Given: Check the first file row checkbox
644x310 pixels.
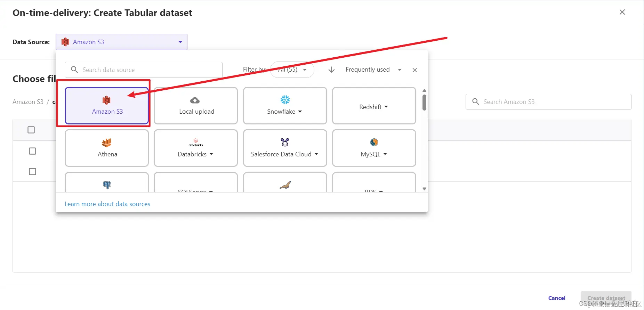Looking at the screenshot, I should click(32, 151).
